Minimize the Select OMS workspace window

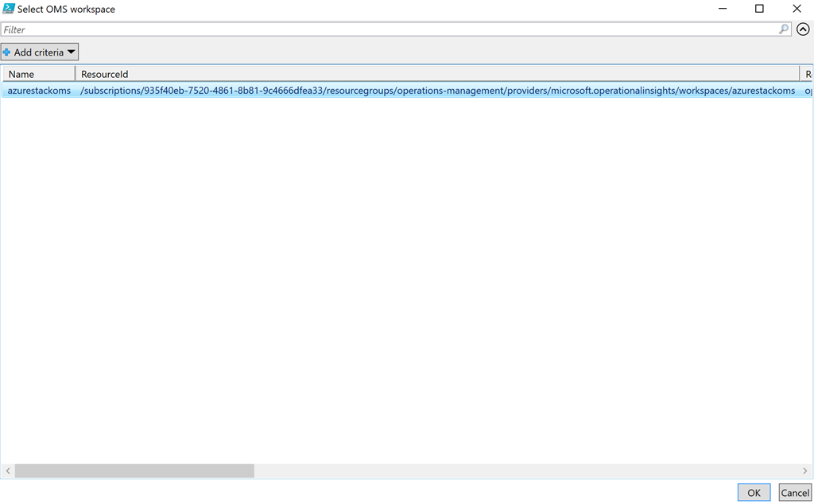tap(723, 9)
